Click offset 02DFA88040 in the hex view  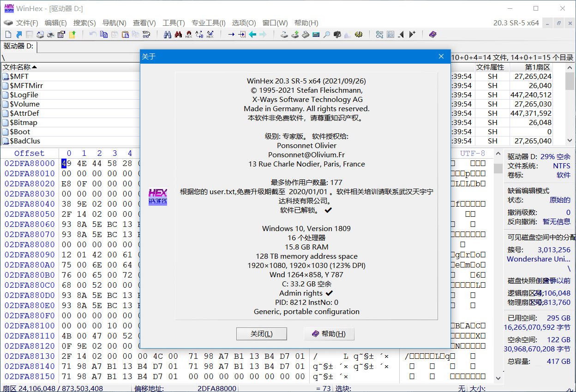[x=30, y=204]
